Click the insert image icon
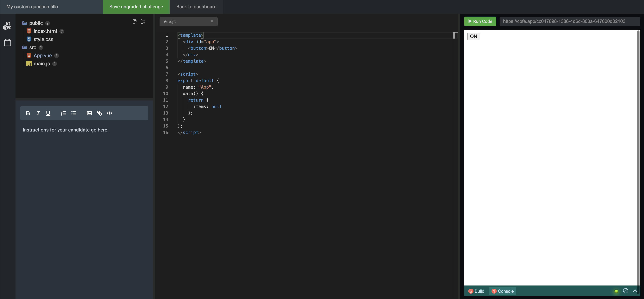 [89, 113]
